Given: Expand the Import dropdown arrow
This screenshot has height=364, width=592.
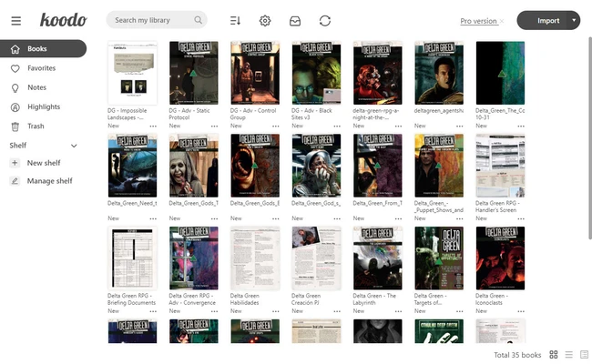Looking at the screenshot, I should click(x=574, y=20).
